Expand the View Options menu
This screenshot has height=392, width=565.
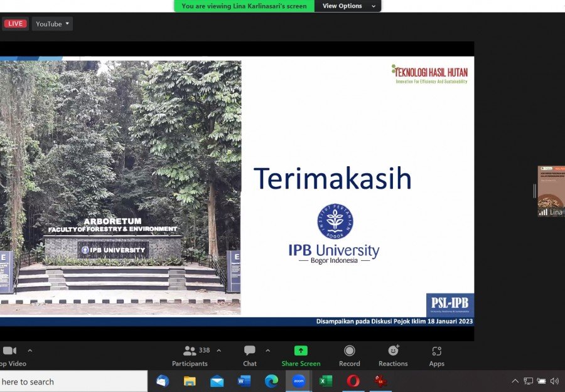tap(348, 6)
